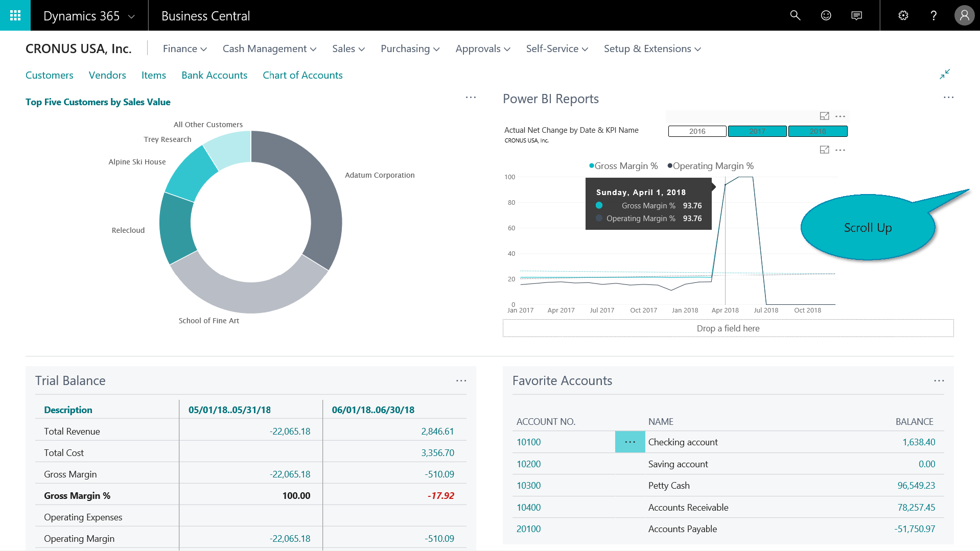Expand the Finance menu dropdown
Viewport: 980px width, 551px height.
pyautogui.click(x=184, y=49)
